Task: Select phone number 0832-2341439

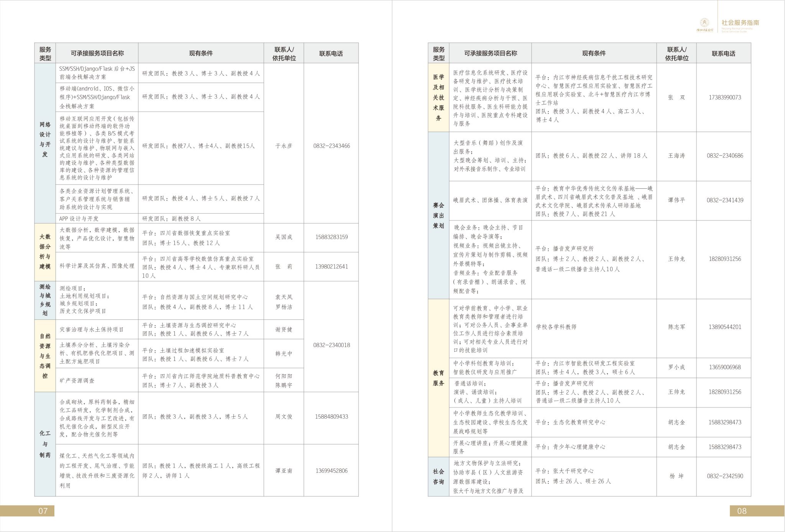Action: pyautogui.click(x=725, y=200)
